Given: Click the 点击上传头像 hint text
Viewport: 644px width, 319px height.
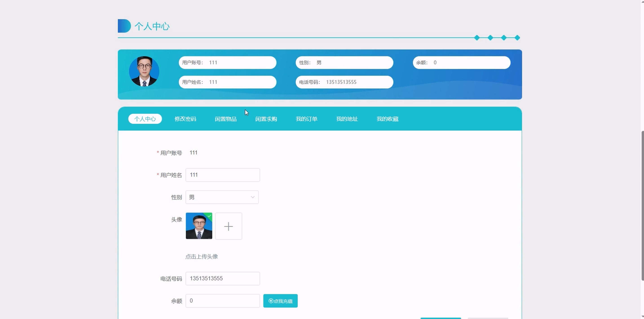Looking at the screenshot, I should [201, 257].
